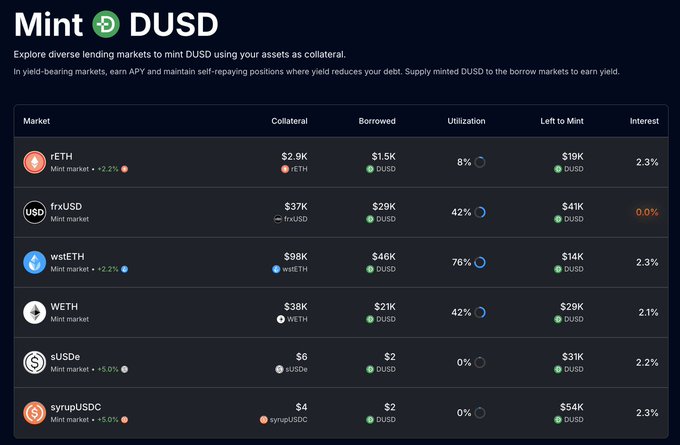The image size is (680, 445).
Task: Click the $1.5K borrowed value
Action: pos(383,157)
